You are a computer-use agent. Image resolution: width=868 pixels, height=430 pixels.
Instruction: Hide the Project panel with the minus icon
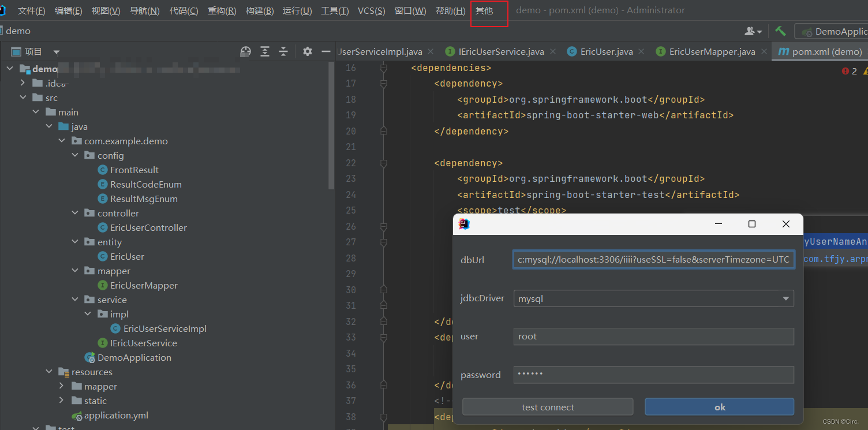[326, 51]
